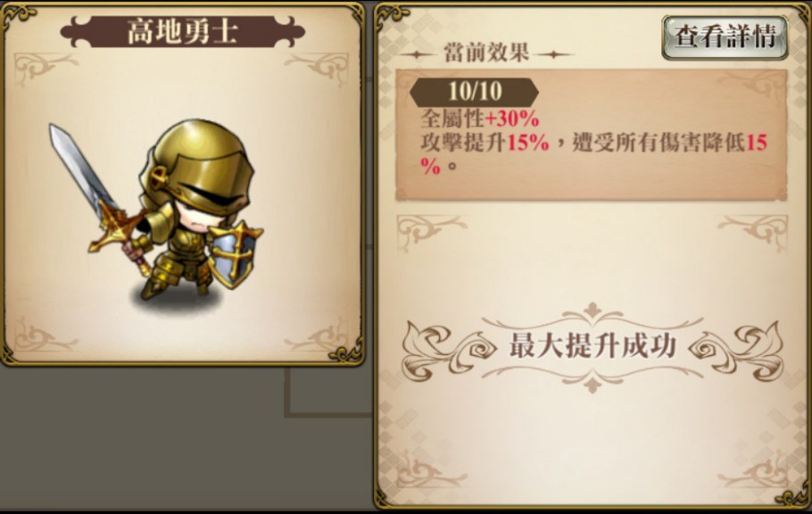This screenshot has height=514, width=812.
Task: Tap the 最大提升成功 banner
Action: pyautogui.click(x=592, y=346)
